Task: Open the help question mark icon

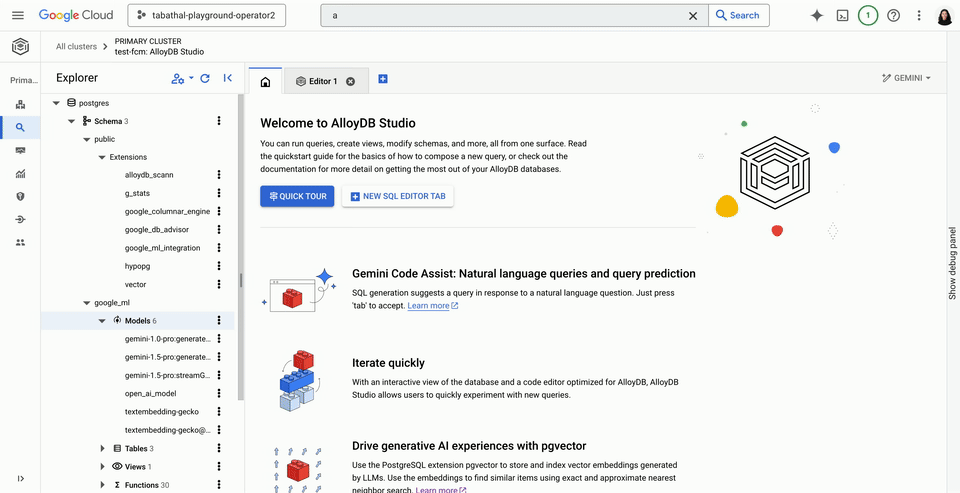Action: (x=893, y=16)
